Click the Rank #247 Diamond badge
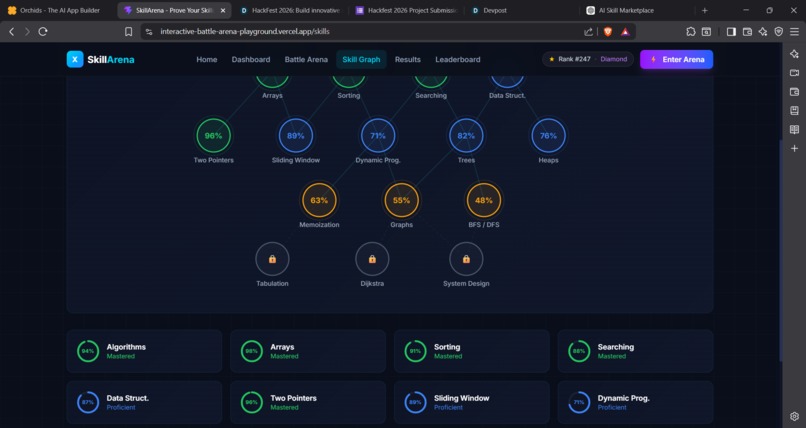The width and height of the screenshot is (806, 428). click(x=588, y=59)
